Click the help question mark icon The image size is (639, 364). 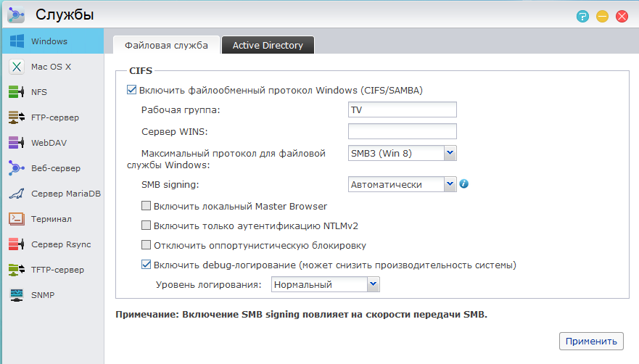pos(582,16)
